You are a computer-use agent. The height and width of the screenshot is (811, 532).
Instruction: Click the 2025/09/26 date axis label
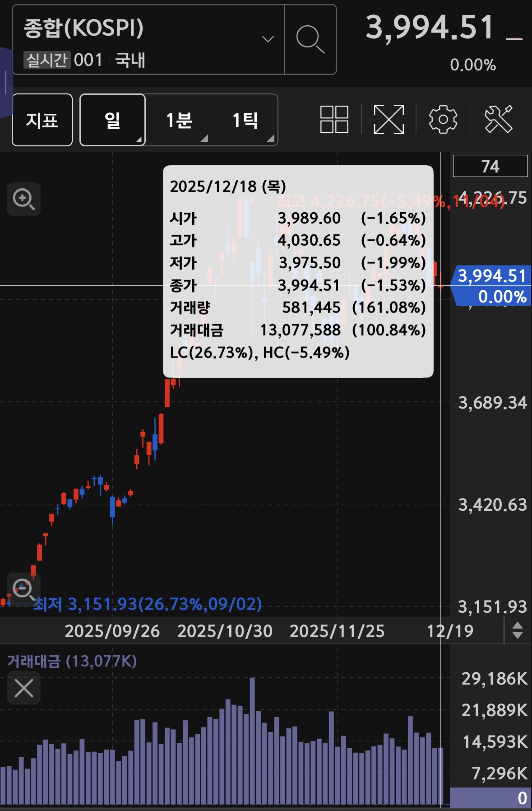click(x=112, y=631)
